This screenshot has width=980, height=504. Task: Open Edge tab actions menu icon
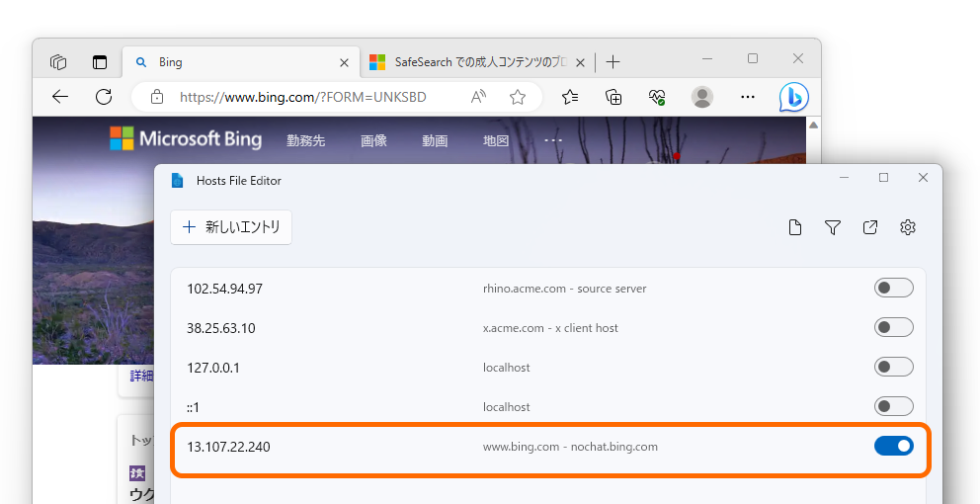100,62
